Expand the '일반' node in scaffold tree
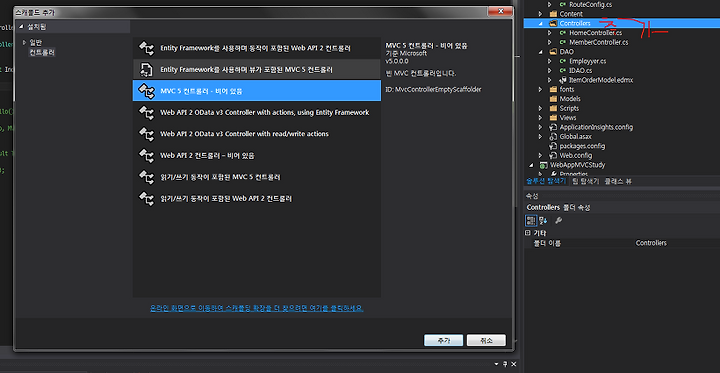Viewport: 720px width, 373px height. point(25,43)
